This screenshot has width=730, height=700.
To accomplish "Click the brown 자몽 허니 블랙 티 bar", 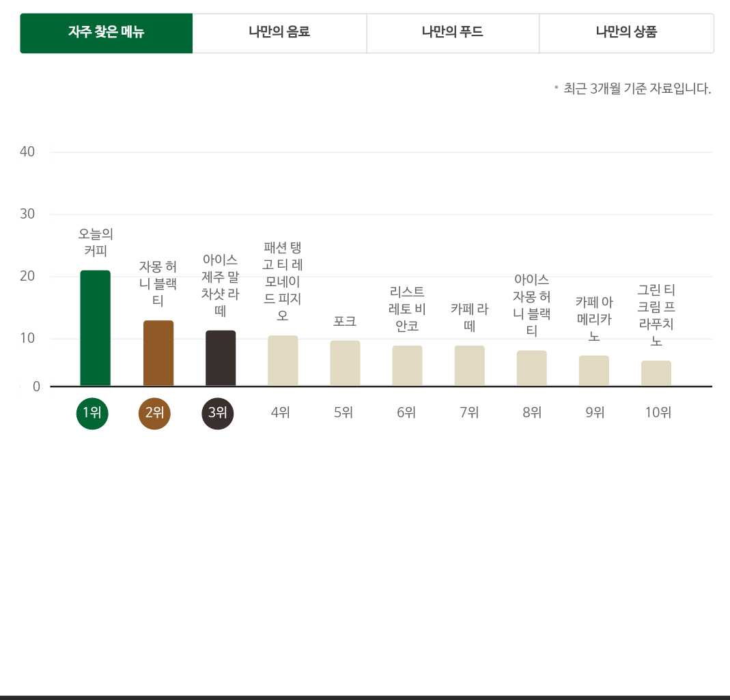I will pyautogui.click(x=158, y=353).
